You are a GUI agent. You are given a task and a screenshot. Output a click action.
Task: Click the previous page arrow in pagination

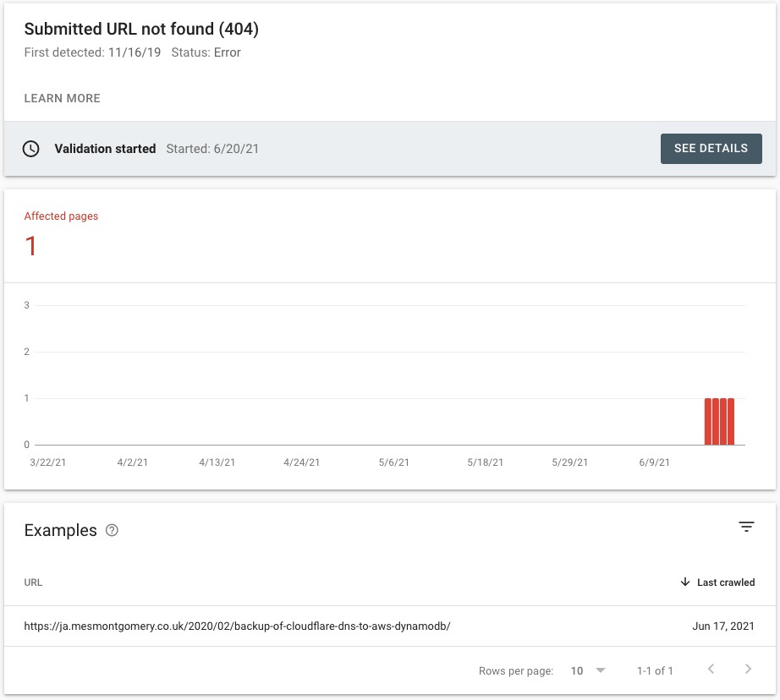711,669
